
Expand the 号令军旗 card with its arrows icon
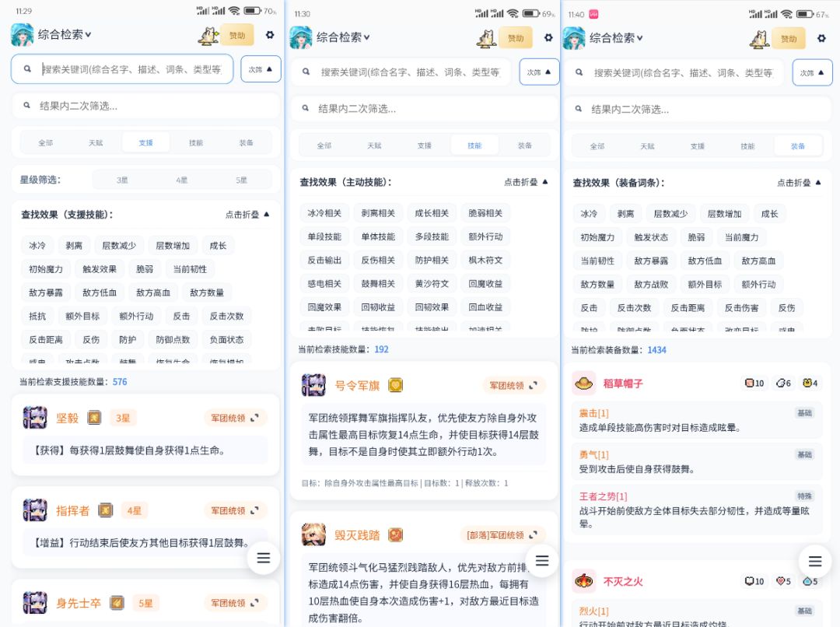tap(533, 385)
